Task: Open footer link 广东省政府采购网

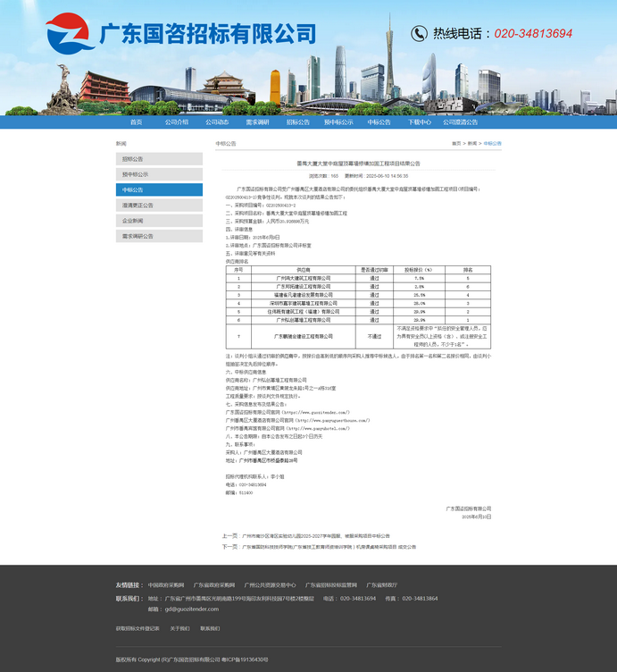Action: click(x=214, y=585)
